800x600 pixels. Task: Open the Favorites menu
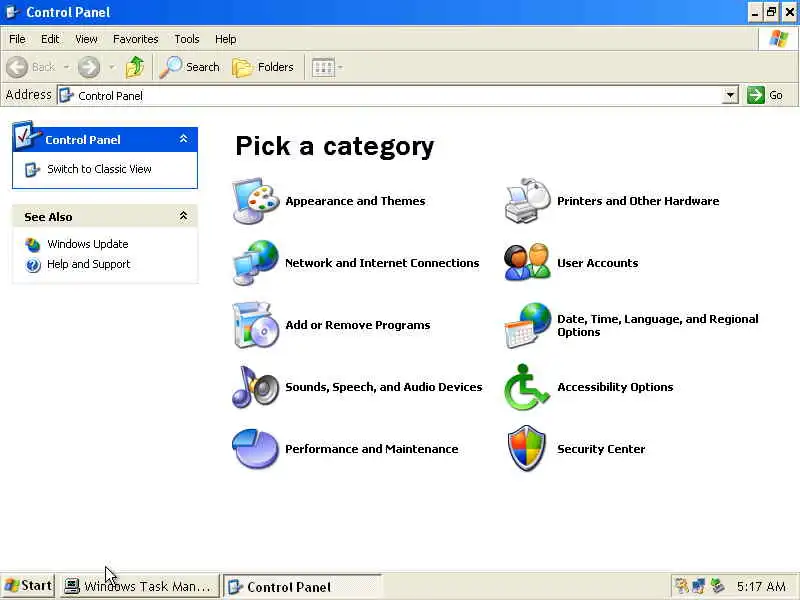tap(136, 39)
